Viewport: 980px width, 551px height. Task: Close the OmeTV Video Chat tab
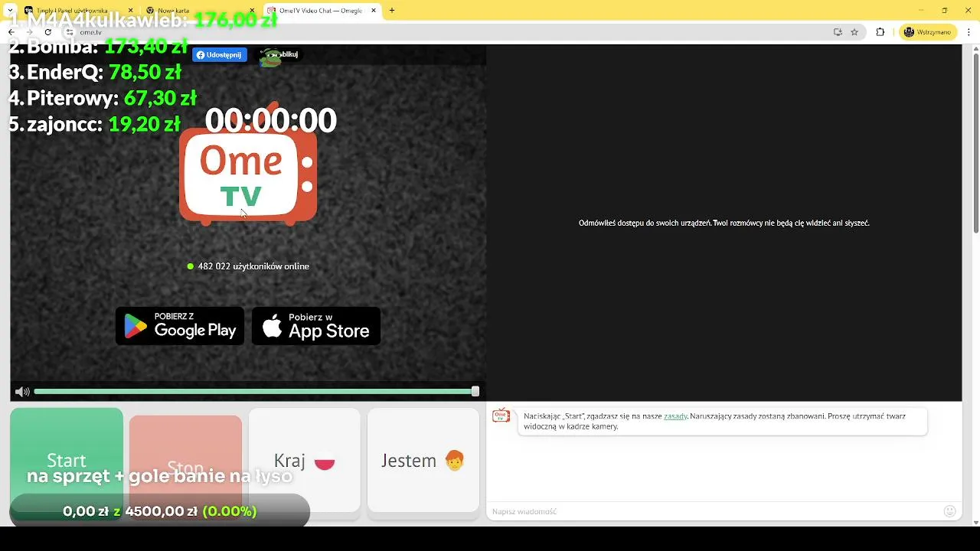[374, 11]
